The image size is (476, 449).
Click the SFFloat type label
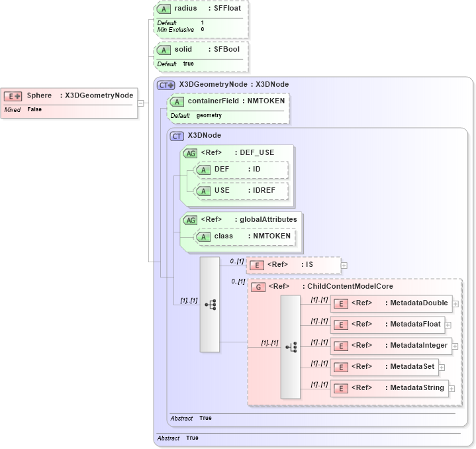coord(227,8)
